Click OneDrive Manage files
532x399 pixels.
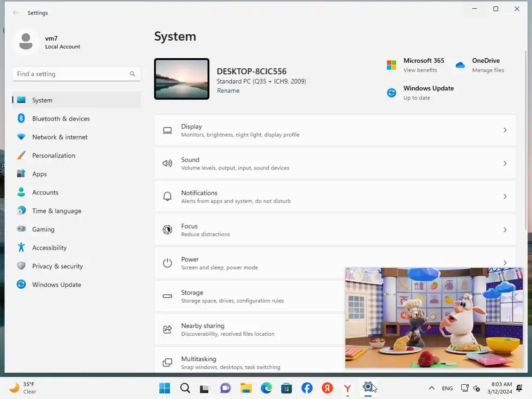coord(488,70)
